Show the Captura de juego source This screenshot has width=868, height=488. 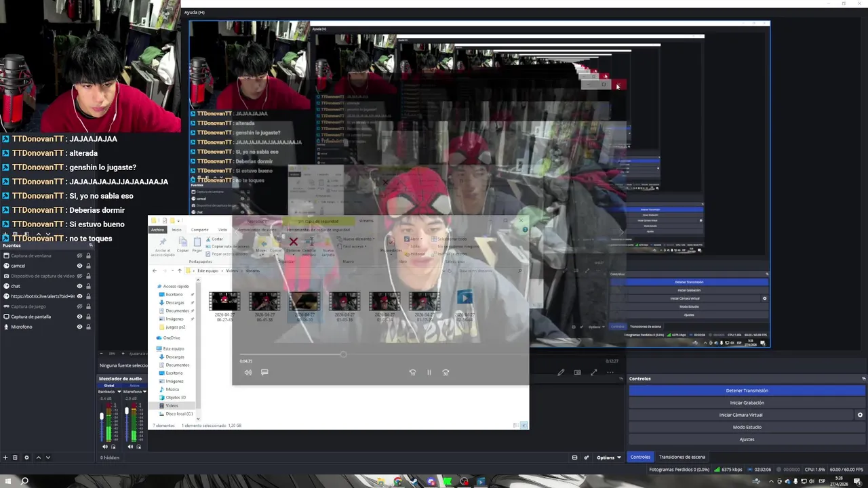79,306
